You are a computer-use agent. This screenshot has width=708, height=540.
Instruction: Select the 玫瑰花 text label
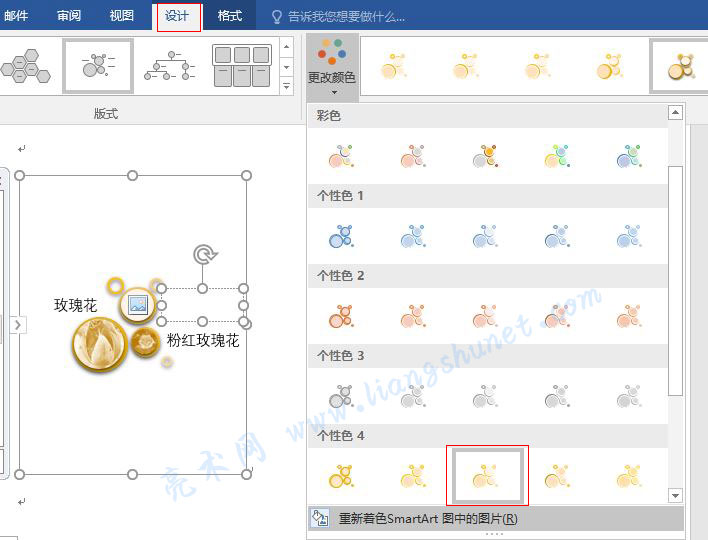click(x=75, y=305)
